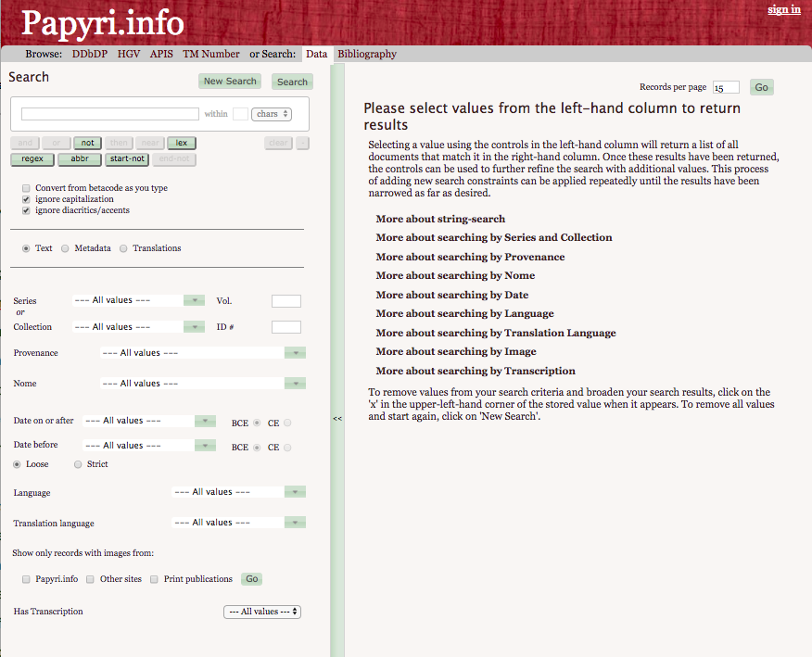812x657 pixels.
Task: Open More about searching by Series and Collection
Action: click(x=494, y=237)
